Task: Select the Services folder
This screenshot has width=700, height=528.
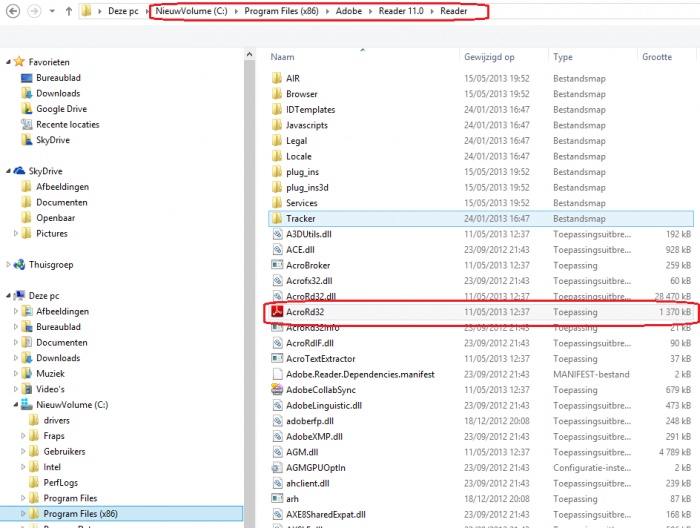Action: (301, 203)
